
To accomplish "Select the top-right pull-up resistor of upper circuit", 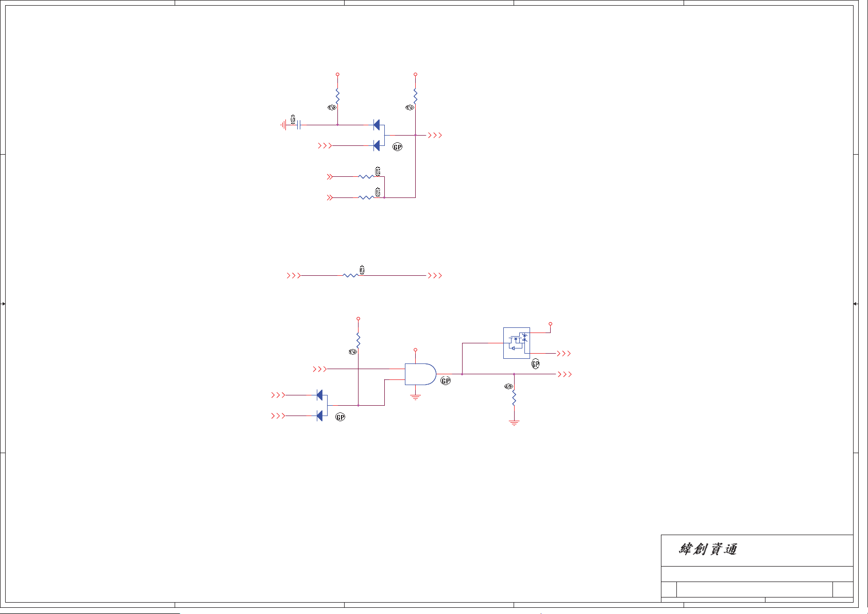I will click(415, 95).
